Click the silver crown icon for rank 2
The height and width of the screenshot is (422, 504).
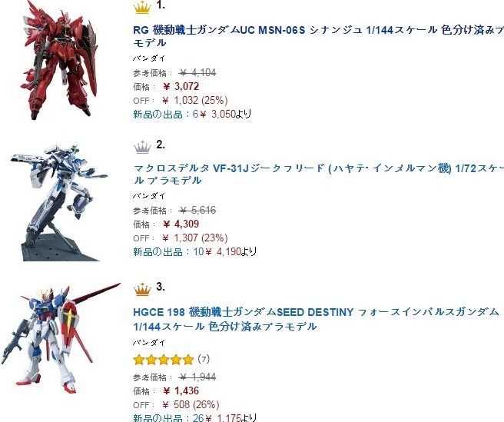coord(142,147)
